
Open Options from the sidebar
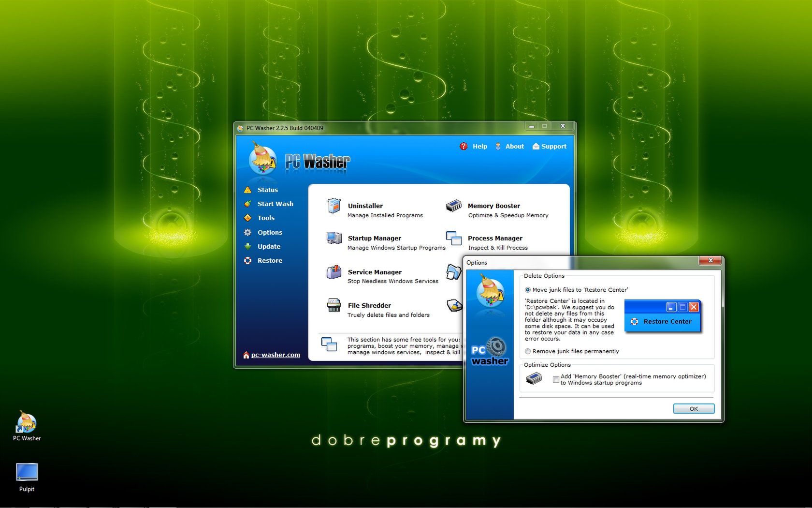pyautogui.click(x=270, y=233)
